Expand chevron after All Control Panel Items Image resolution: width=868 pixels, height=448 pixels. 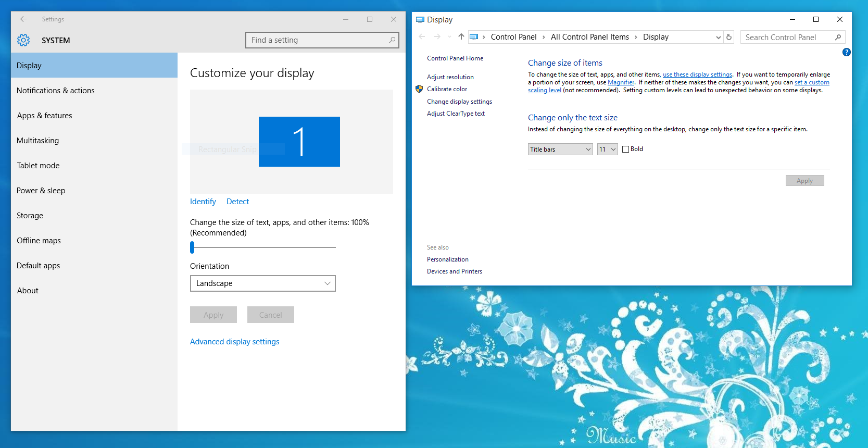tap(636, 37)
